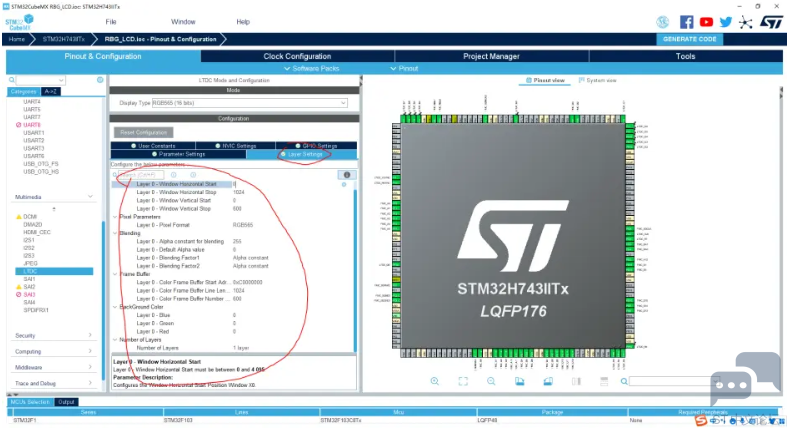Open the User Constants tab

point(153,146)
